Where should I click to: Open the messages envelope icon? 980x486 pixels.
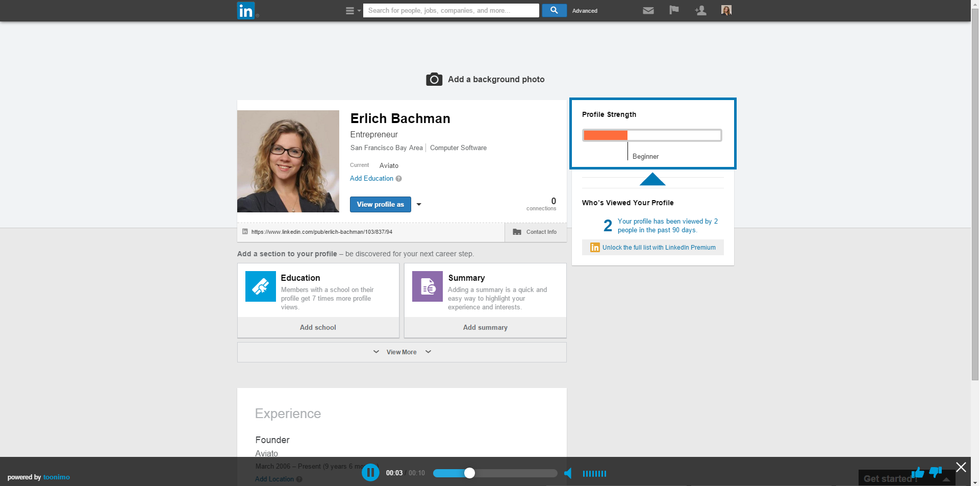tap(648, 10)
